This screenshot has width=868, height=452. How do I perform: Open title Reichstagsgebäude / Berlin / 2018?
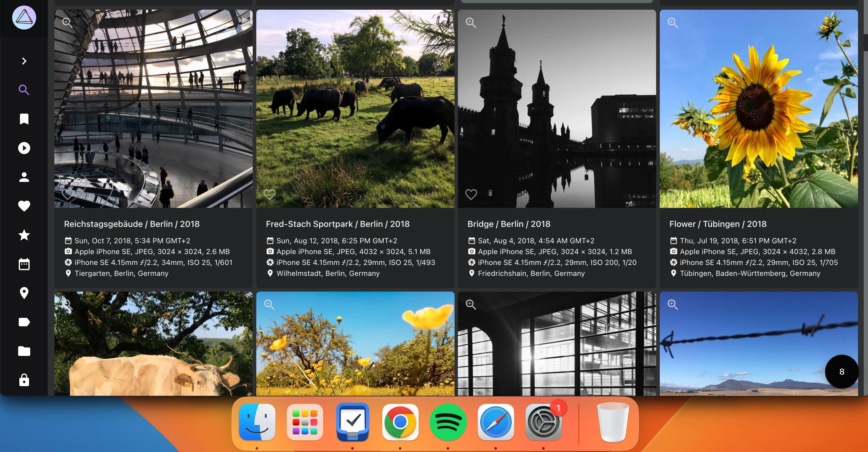pyautogui.click(x=132, y=224)
